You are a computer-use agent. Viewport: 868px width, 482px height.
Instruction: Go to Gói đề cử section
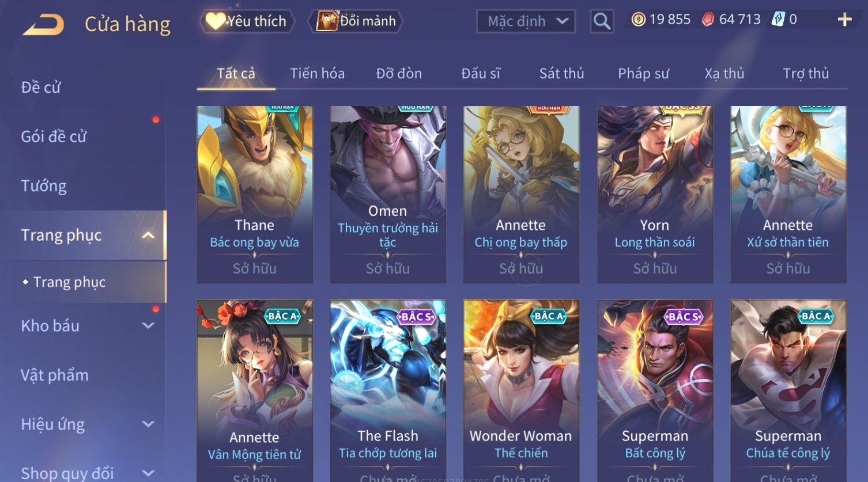[54, 136]
